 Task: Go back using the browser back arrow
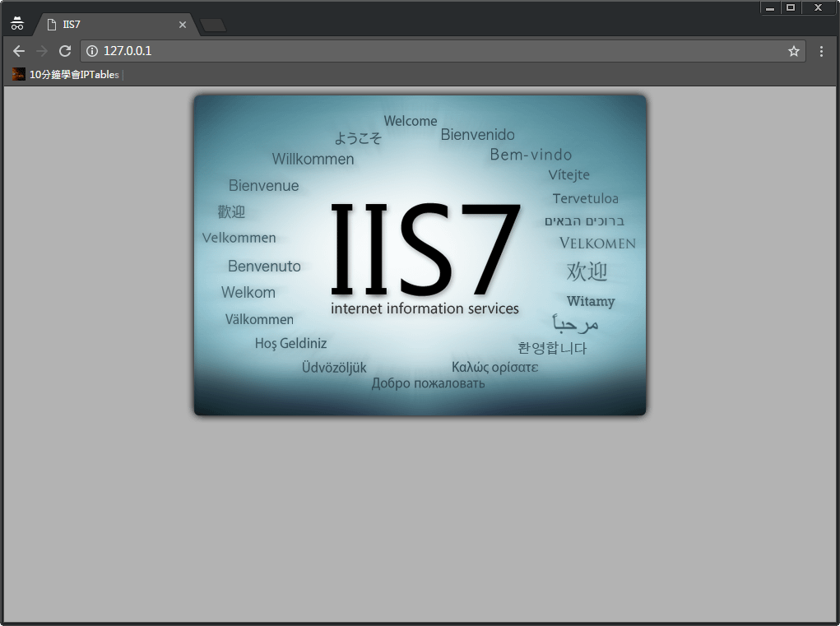[19, 51]
